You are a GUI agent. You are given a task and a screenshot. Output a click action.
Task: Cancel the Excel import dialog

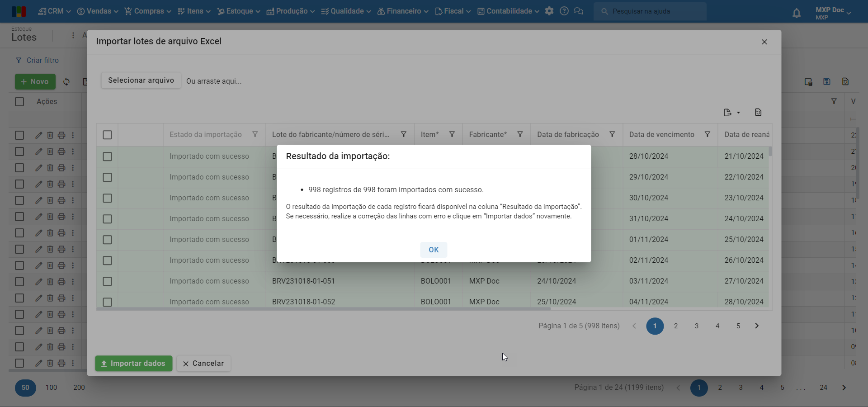(x=204, y=364)
